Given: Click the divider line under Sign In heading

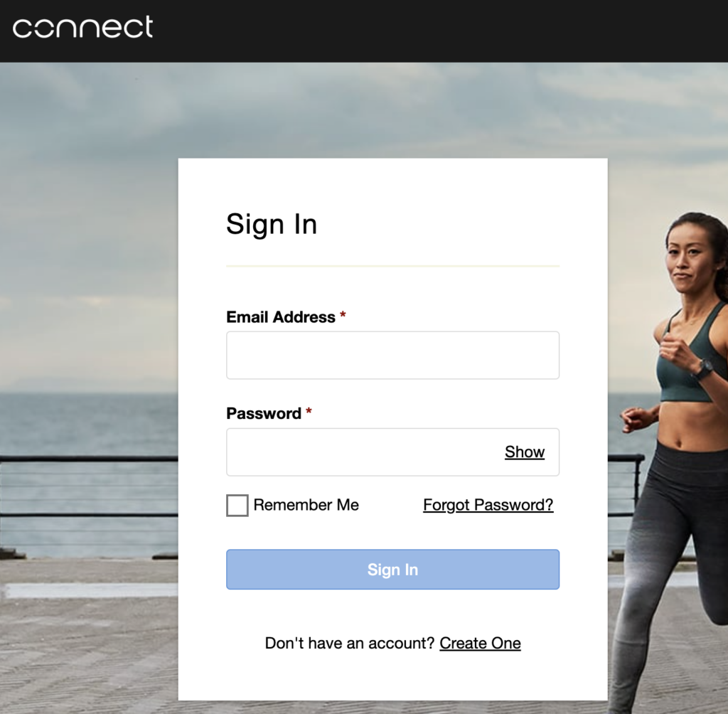Looking at the screenshot, I should pyautogui.click(x=392, y=266).
